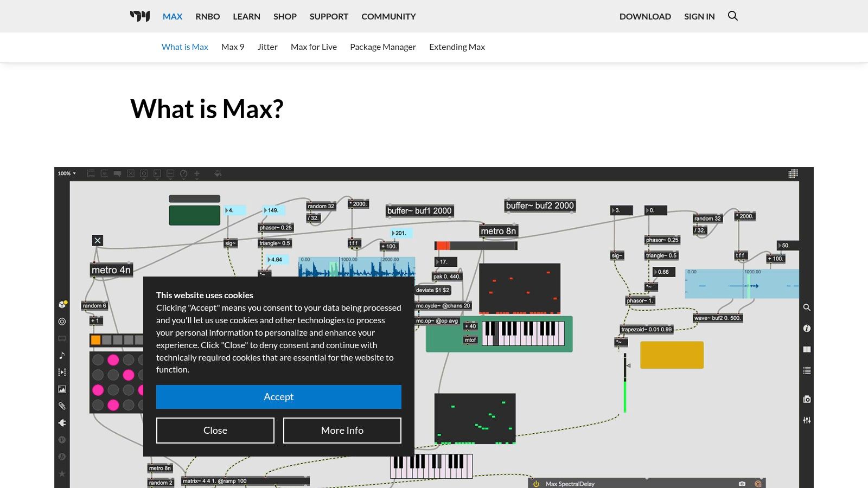This screenshot has height=488, width=868.
Task: Toggle the X toggle above metro 4n
Action: coord(98,240)
